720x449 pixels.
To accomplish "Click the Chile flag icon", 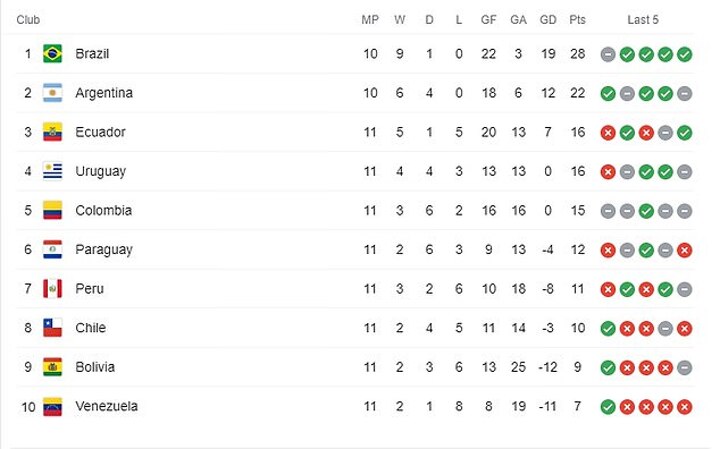I will pos(53,328).
